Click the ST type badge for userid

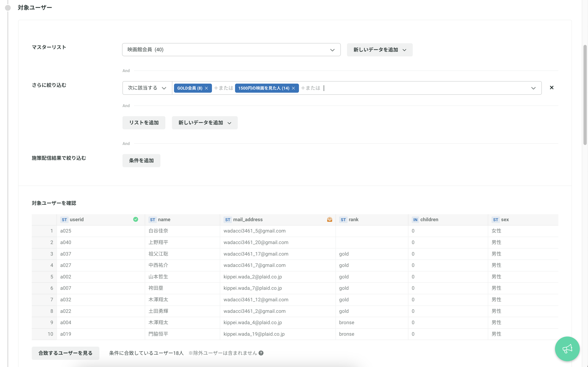click(64, 220)
